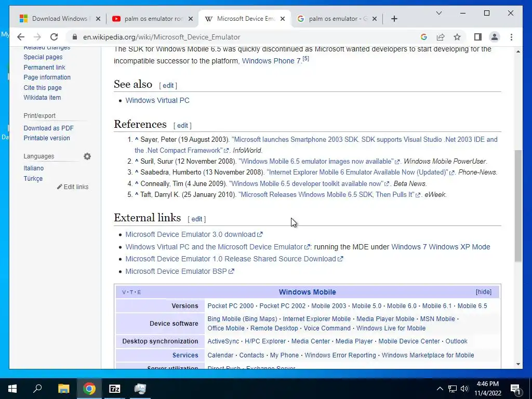Open Chrome's three-dot menu
532x399 pixels.
511,37
